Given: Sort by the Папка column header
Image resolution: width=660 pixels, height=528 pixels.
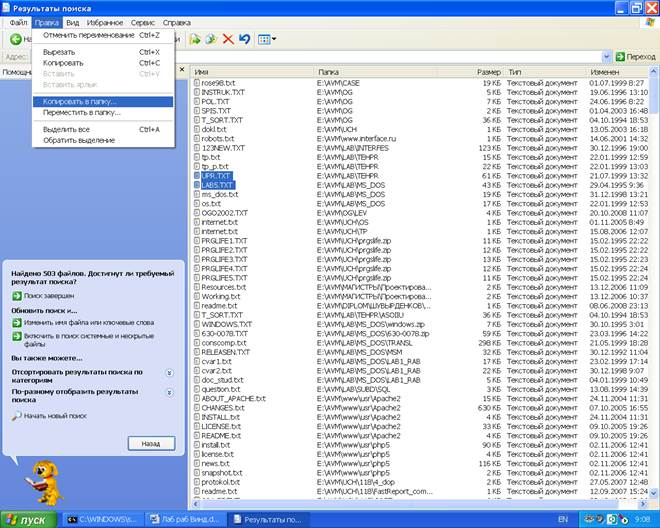Looking at the screenshot, I should [x=376, y=72].
